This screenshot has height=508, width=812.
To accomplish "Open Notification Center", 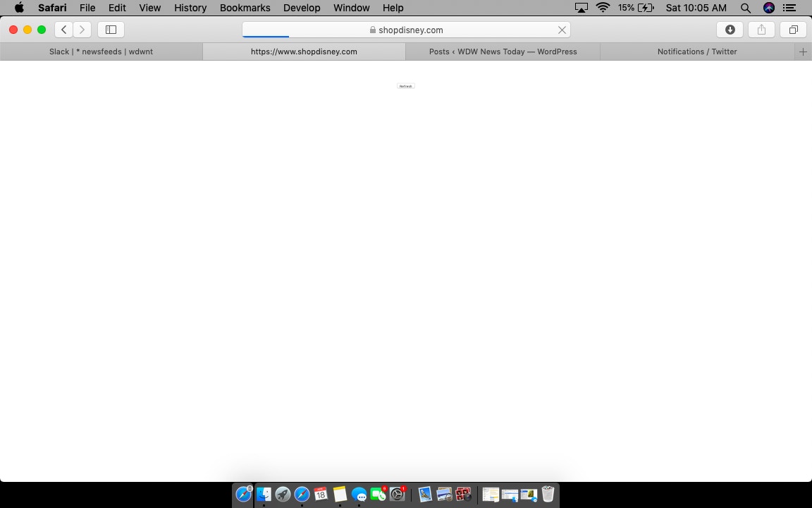I will pyautogui.click(x=789, y=8).
